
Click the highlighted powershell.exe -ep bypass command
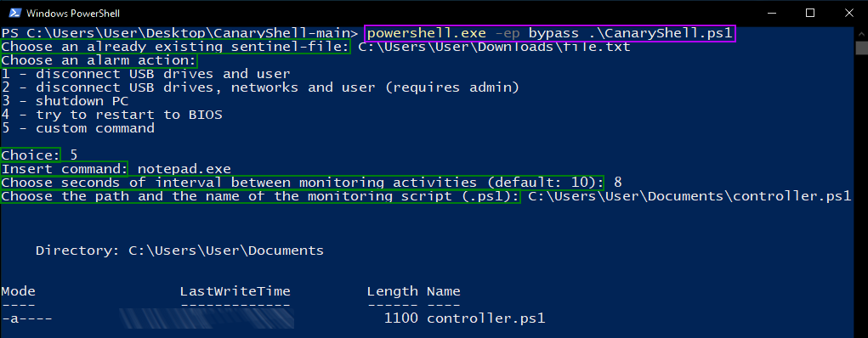pyautogui.click(x=550, y=33)
